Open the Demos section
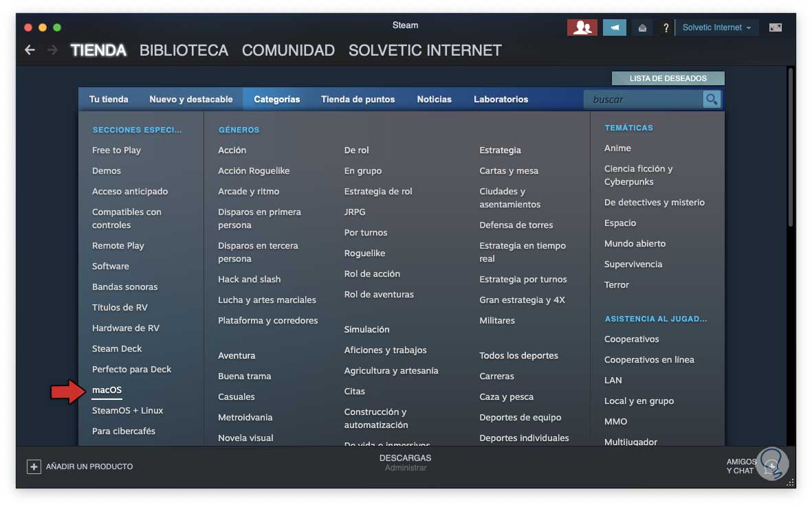 pyautogui.click(x=106, y=171)
